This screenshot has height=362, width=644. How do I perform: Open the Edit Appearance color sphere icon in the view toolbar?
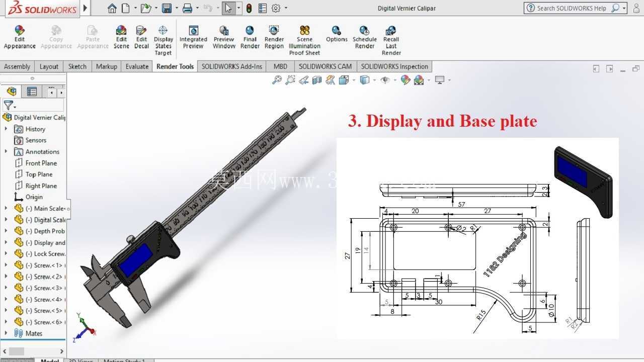[x=406, y=80]
